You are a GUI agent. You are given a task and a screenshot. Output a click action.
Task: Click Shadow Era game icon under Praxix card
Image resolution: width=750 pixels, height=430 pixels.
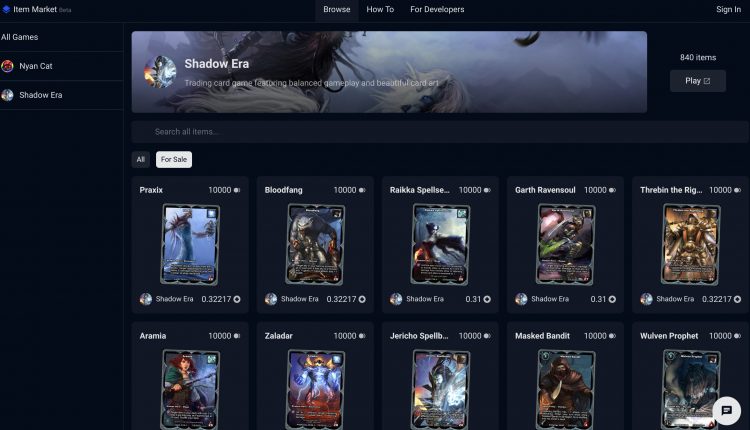point(146,299)
